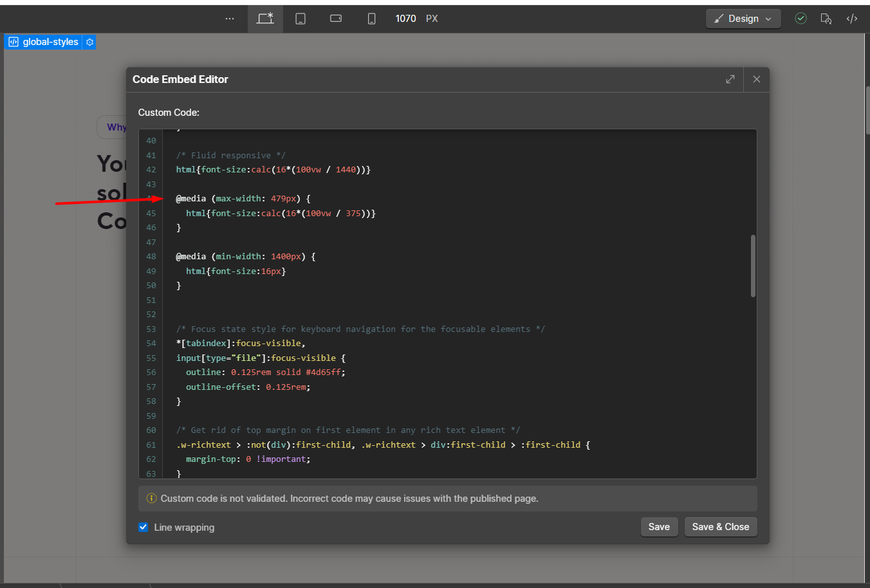Switch to the mobile portrait breakpoint
The width and height of the screenshot is (870, 588).
click(371, 19)
